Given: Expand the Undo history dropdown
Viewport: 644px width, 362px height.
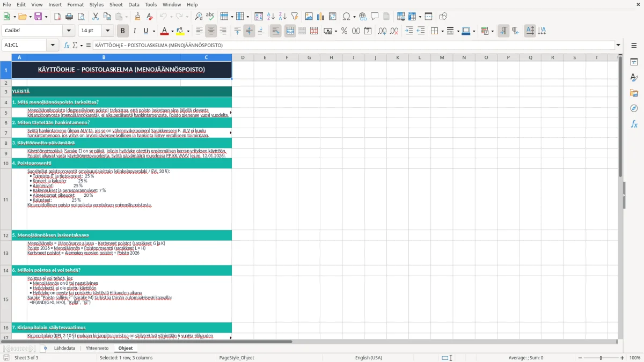Looking at the screenshot, I should tap(171, 17).
